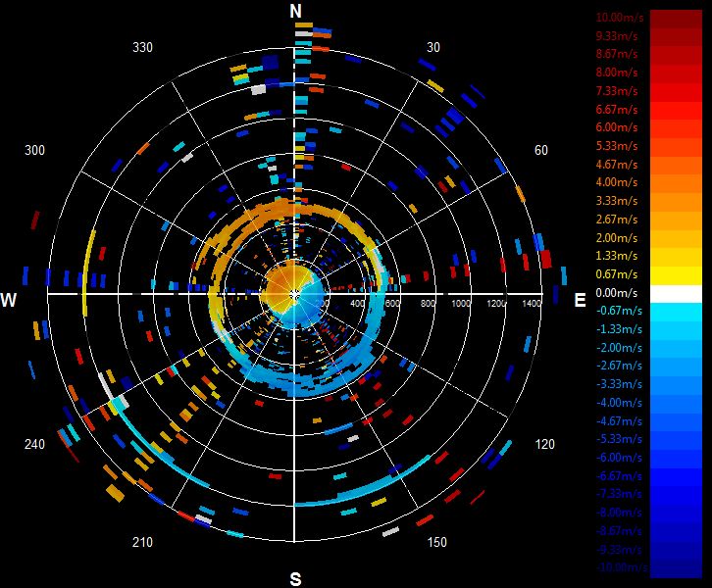Select the 240 degree bearing label

34,444
